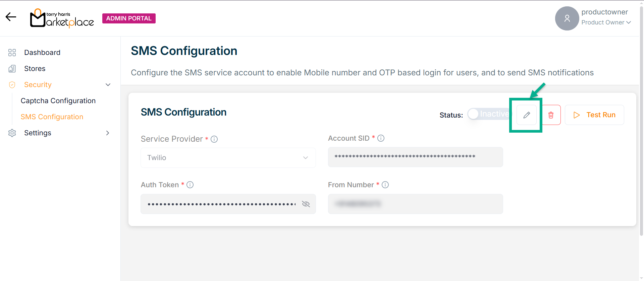Collapse the Security menu chevron

tap(108, 85)
